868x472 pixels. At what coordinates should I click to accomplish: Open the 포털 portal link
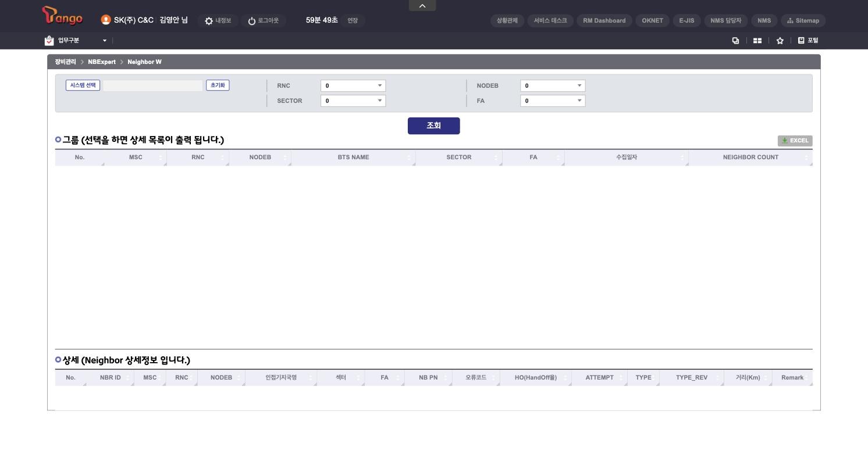(807, 41)
